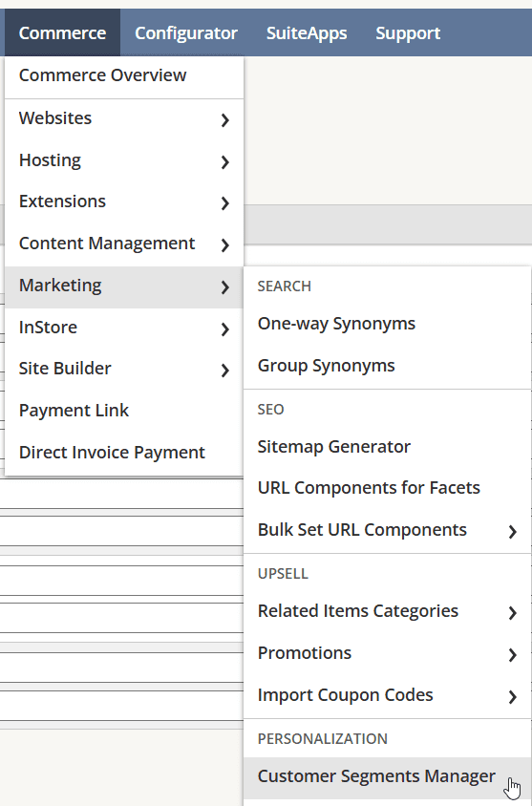Select Related Items Categories item
532x806 pixels.
tap(387, 612)
